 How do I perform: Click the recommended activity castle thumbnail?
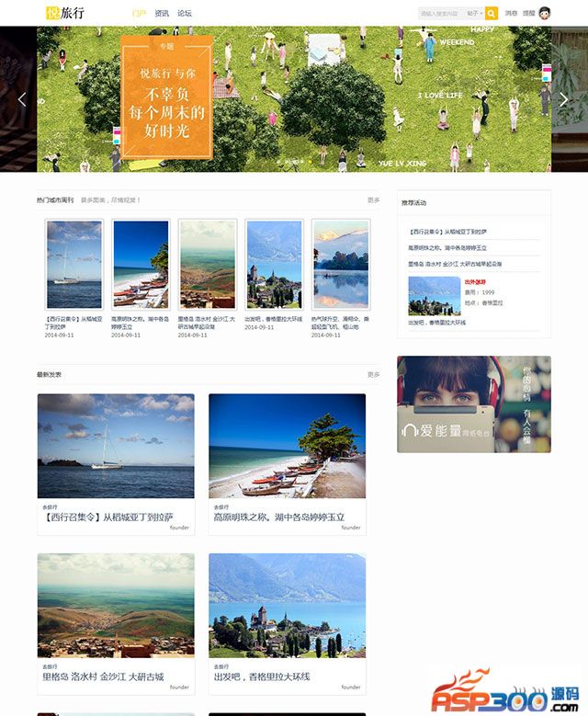(x=435, y=296)
